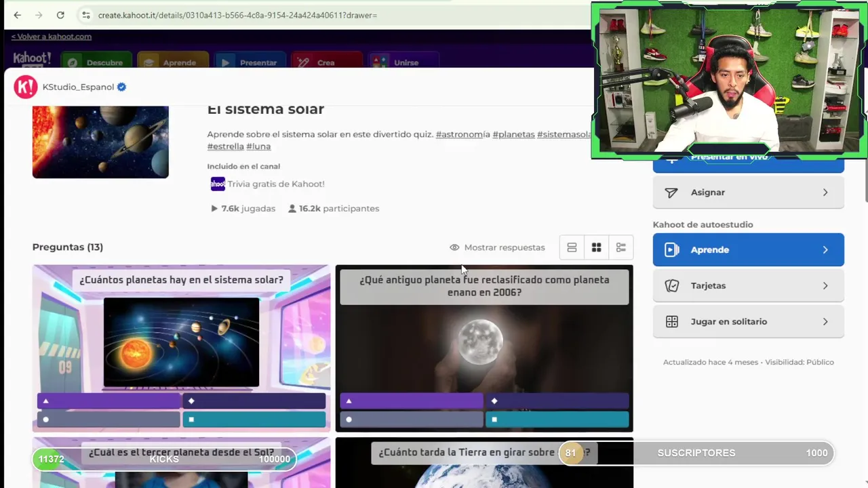
Task: Reload the page with refresh icon
Action: [60, 15]
